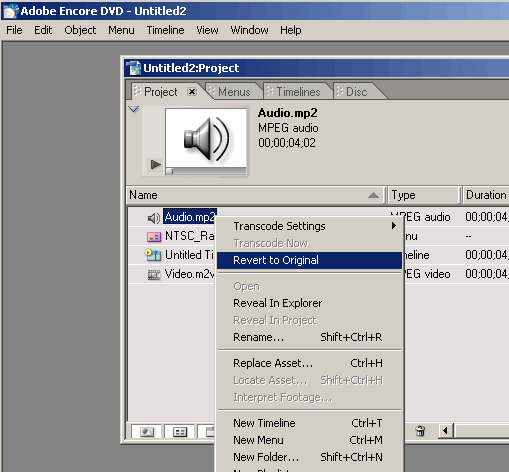Image resolution: width=509 pixels, height=472 pixels.
Task: Open the Window menu
Action: pos(249,30)
